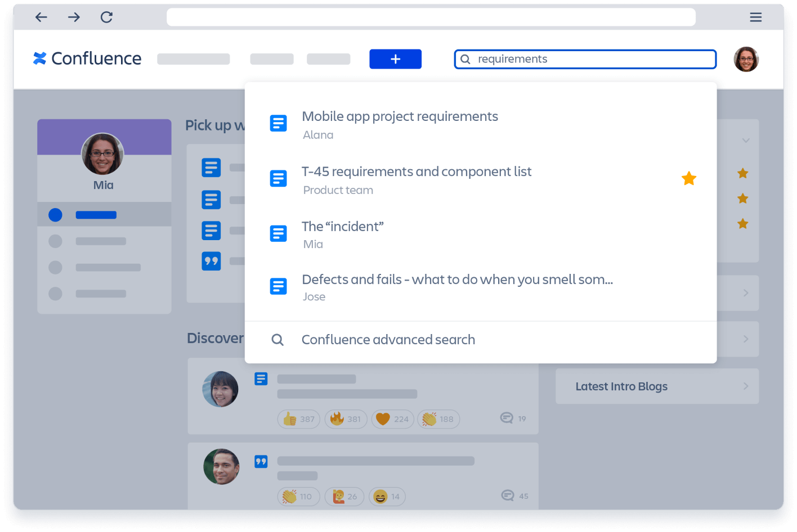
Task: Click the search input containing requirements
Action: pyautogui.click(x=563, y=58)
